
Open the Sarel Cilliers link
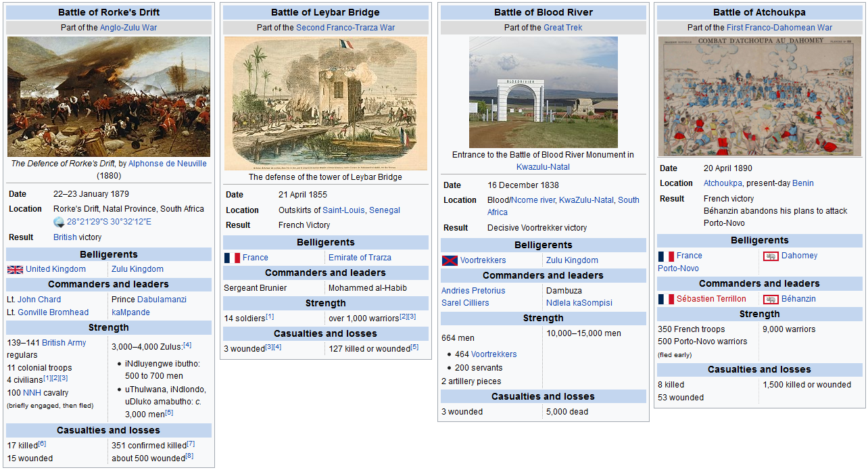(465, 303)
